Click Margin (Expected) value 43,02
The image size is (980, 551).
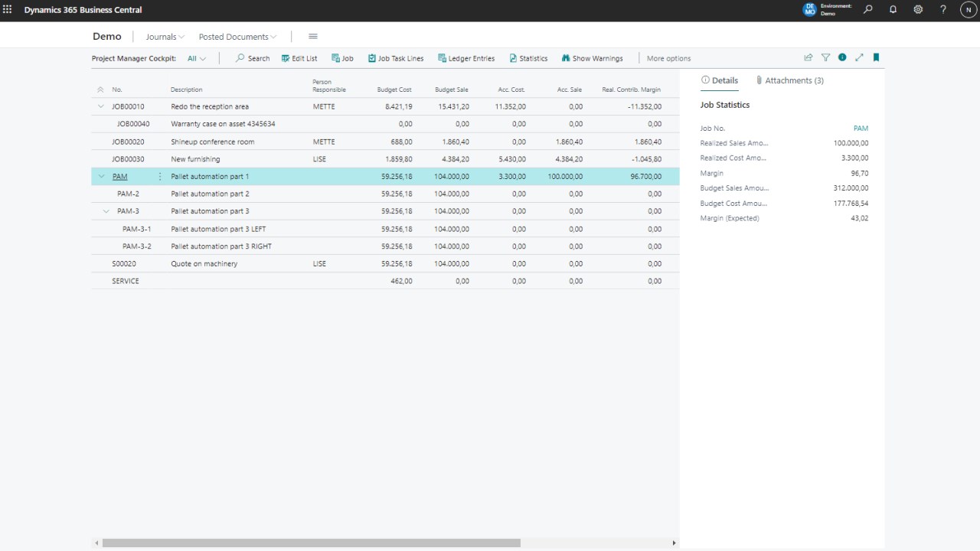(x=860, y=218)
